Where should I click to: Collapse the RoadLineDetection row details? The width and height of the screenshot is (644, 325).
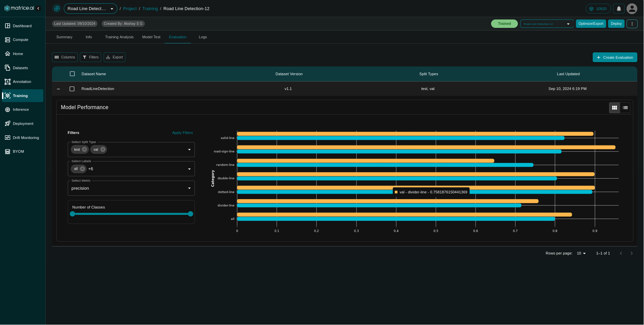(x=58, y=89)
